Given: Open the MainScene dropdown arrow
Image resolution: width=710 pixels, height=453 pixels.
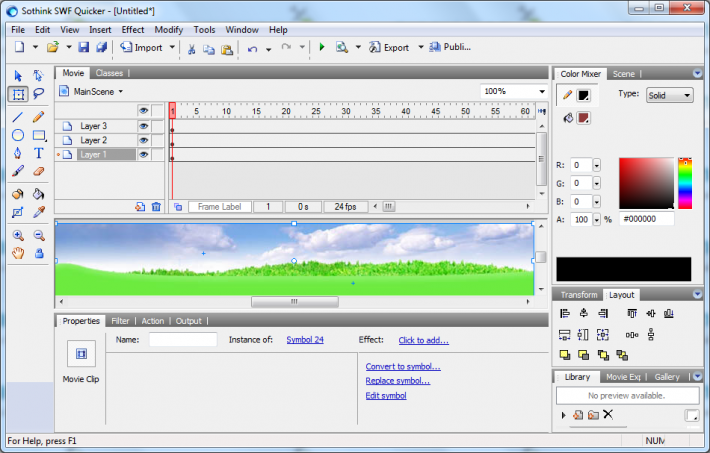Looking at the screenshot, I should [x=121, y=92].
